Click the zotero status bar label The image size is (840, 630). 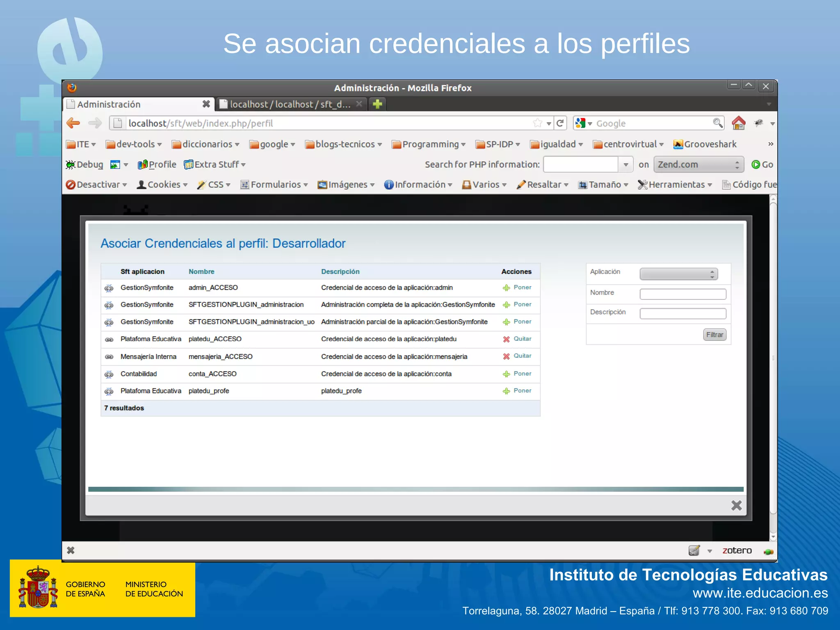point(737,550)
